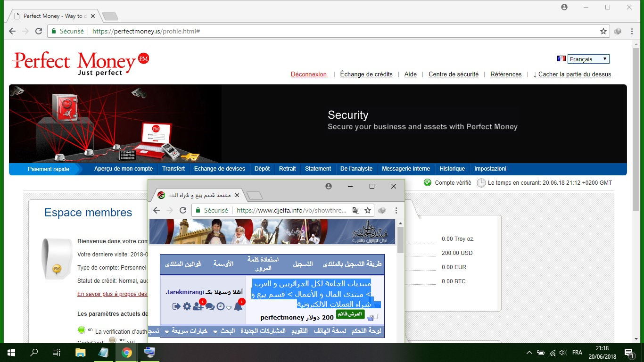
Task: Open the Échange de crédits link
Action: [x=366, y=74]
